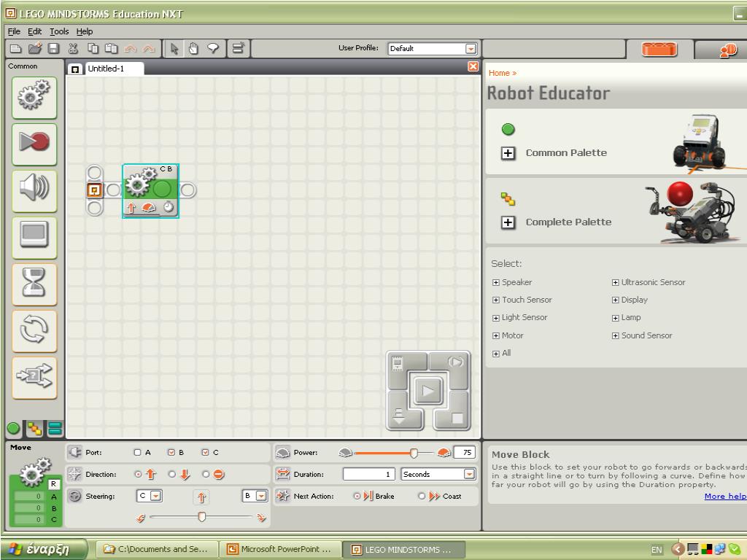
Task: Select the Switch block in palette
Action: pyautogui.click(x=34, y=377)
